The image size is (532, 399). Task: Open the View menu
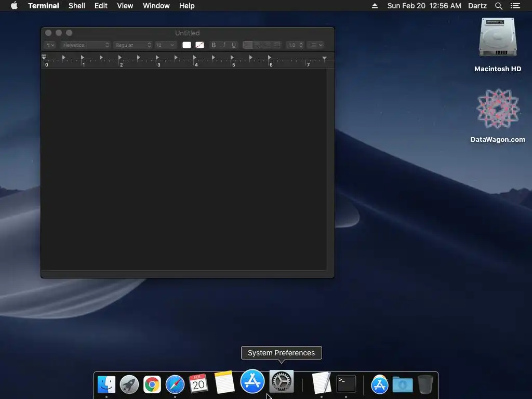(x=125, y=6)
